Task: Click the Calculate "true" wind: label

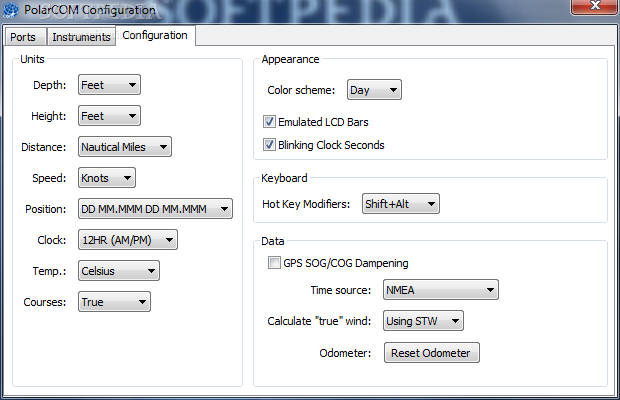Action: pyautogui.click(x=319, y=321)
